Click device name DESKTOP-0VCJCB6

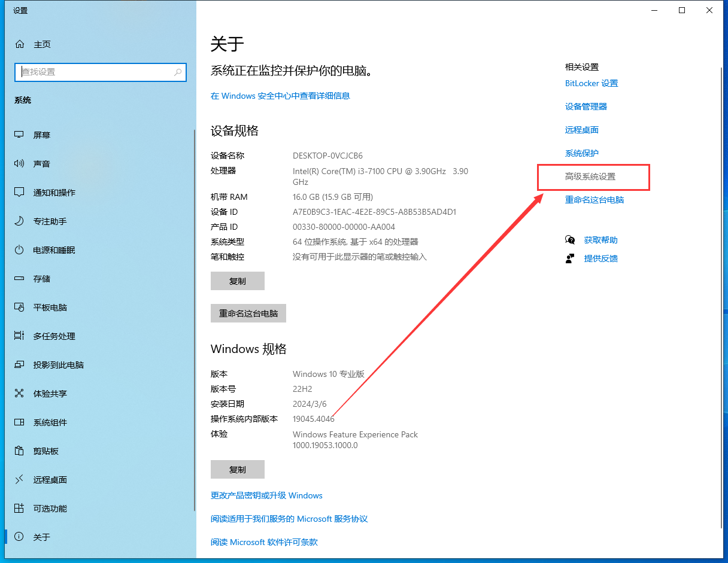coord(327,156)
